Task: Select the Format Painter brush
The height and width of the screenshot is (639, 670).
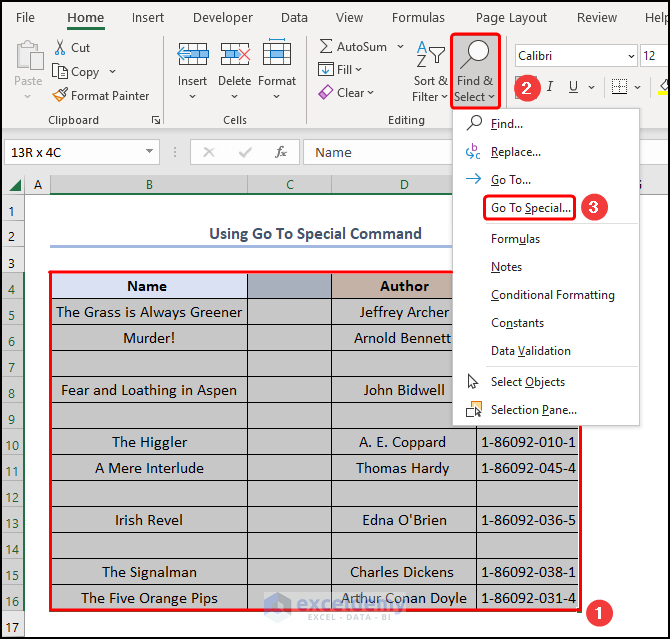Action: pos(60,95)
